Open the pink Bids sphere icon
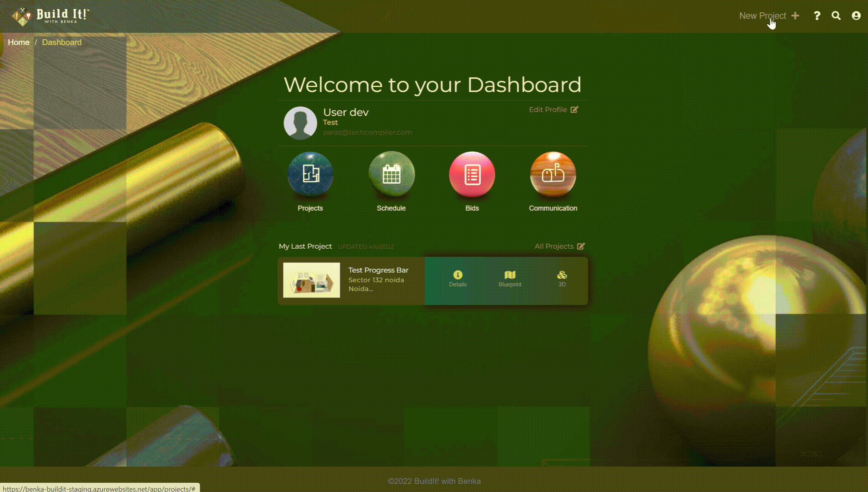 coord(472,174)
